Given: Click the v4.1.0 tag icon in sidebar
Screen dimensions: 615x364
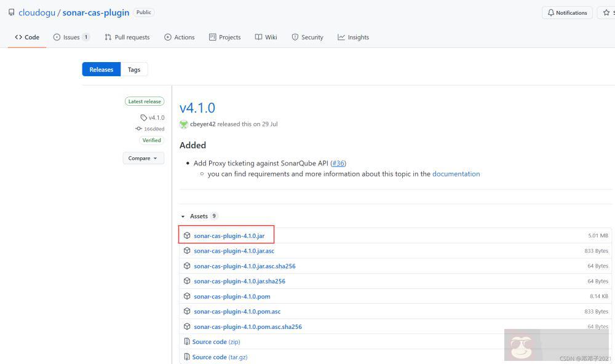Looking at the screenshot, I should (x=144, y=117).
